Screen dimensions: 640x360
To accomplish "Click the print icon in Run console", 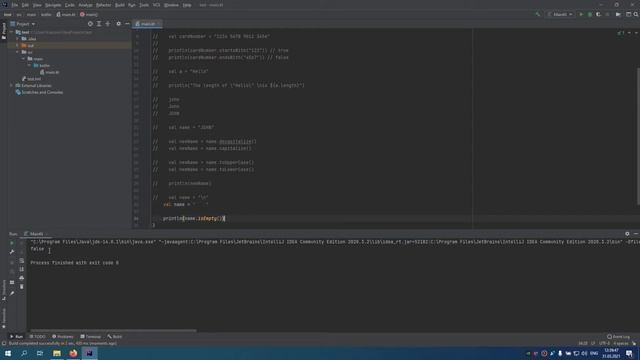I will pyautogui.click(x=22, y=278).
